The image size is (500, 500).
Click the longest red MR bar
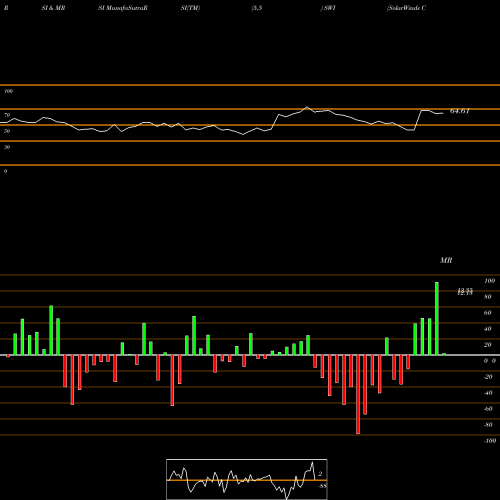click(358, 394)
